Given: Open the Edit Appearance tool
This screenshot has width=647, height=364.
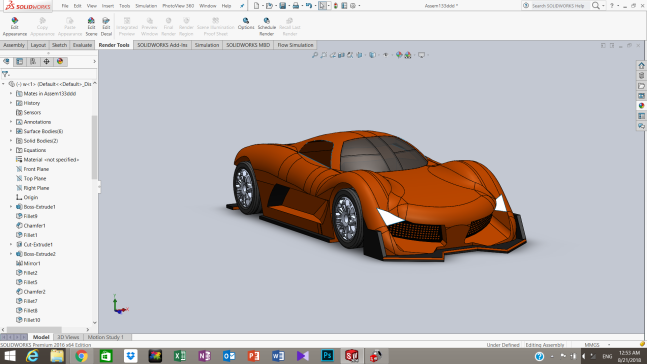Looking at the screenshot, I should coord(14,26).
